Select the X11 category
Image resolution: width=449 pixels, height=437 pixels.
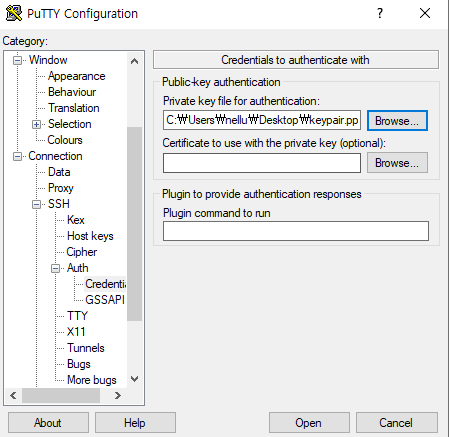[76, 332]
